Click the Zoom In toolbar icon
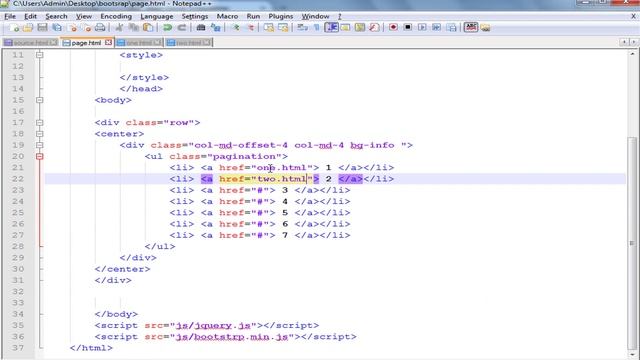 pyautogui.click(x=236, y=28)
